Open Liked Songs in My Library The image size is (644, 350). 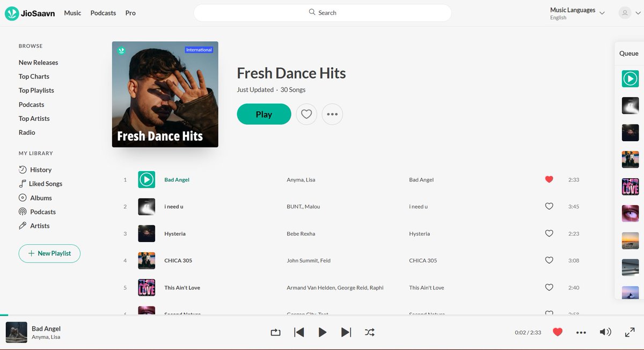coord(40,184)
